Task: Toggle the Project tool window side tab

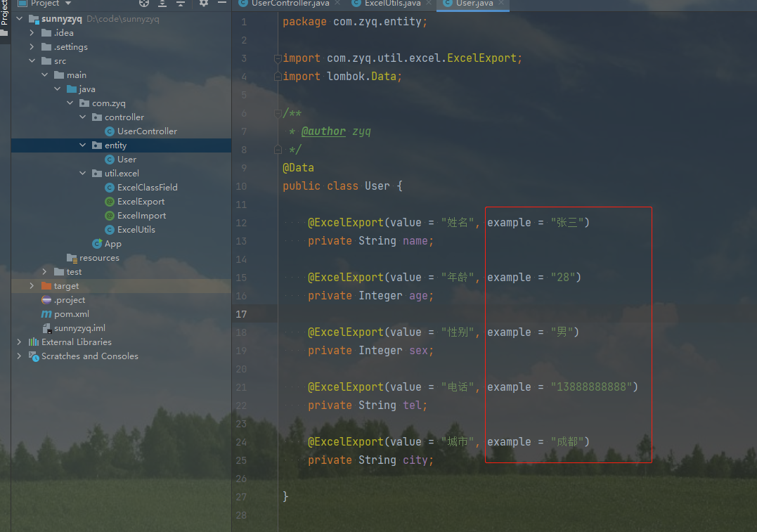Action: (4, 13)
